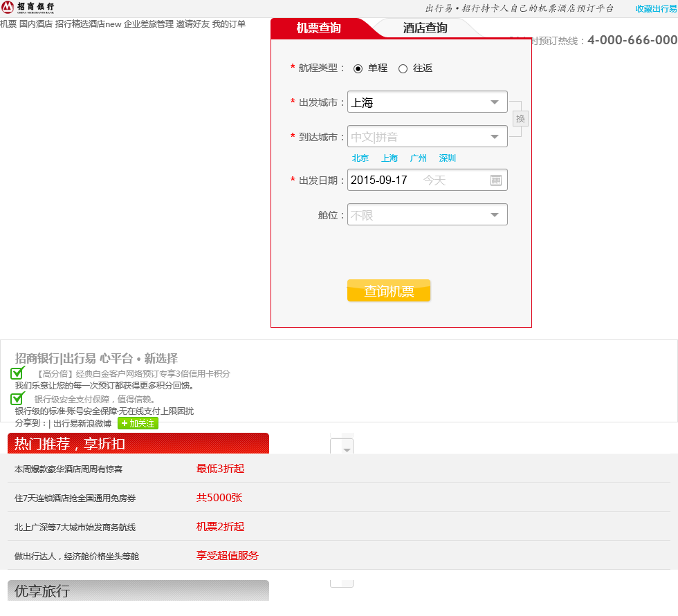
Task: Click the 享受超值服务 promotion link
Action: coord(227,556)
